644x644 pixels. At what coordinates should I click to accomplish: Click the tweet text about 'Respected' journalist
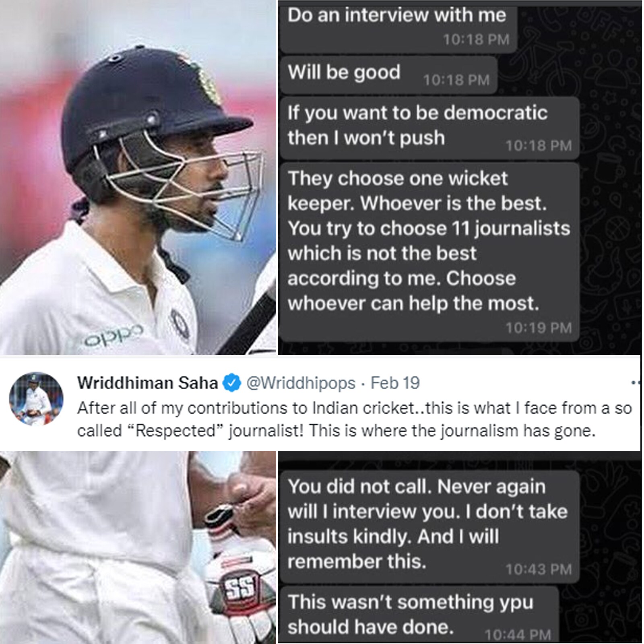click(355, 419)
